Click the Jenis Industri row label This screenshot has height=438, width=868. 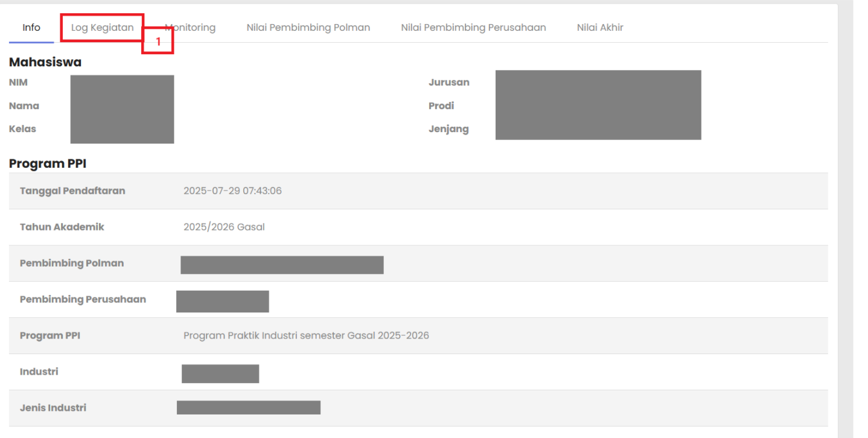tap(53, 408)
